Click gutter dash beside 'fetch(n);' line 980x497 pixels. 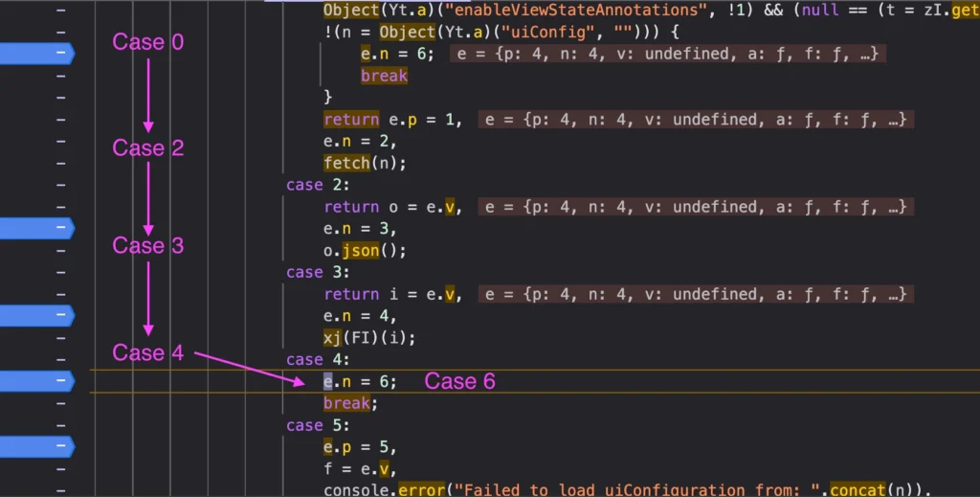[x=60, y=163]
